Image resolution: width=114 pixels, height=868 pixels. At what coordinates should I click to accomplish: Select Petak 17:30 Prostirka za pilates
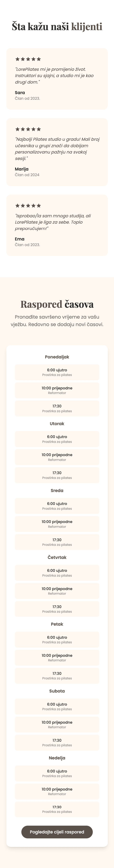coord(57,676)
